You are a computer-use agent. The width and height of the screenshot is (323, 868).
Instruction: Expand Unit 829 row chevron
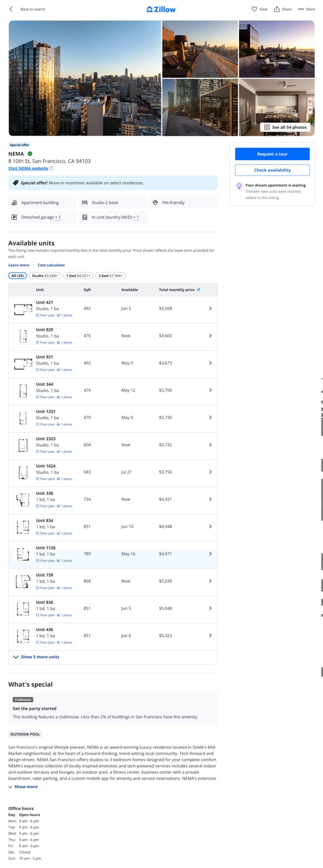point(210,336)
